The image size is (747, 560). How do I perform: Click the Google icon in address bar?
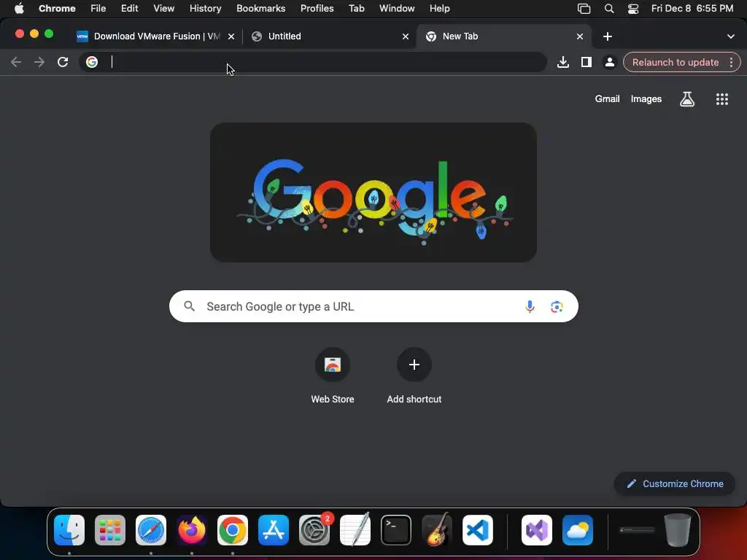click(x=92, y=62)
